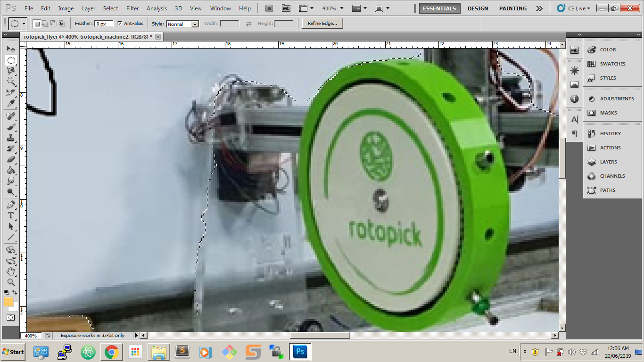Open the Layer menu
644x362 pixels.
click(89, 8)
